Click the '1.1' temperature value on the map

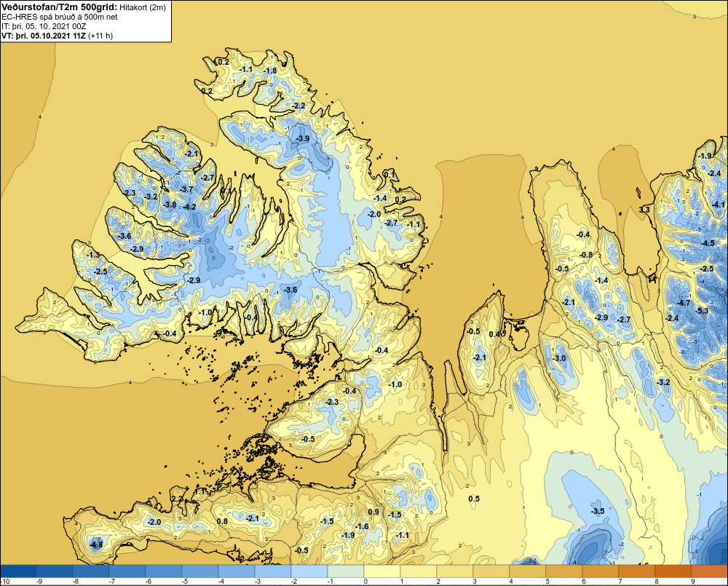[199, 491]
